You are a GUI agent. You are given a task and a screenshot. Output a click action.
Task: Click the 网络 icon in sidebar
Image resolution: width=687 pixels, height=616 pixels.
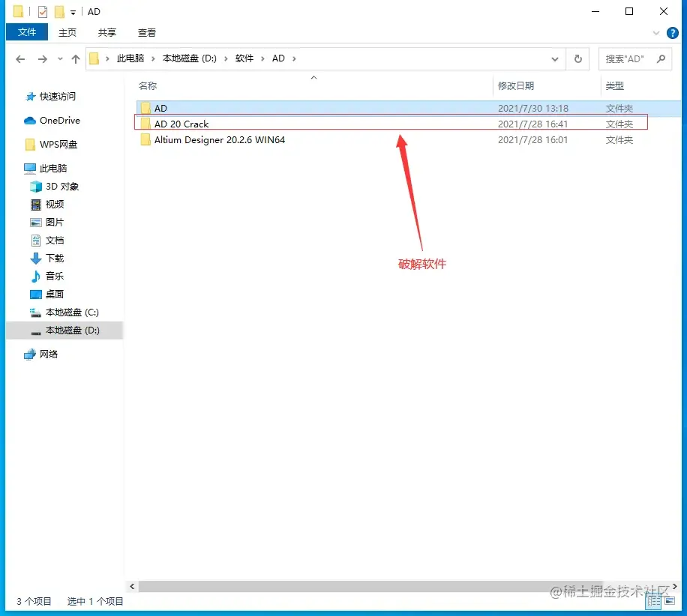[x=30, y=354]
